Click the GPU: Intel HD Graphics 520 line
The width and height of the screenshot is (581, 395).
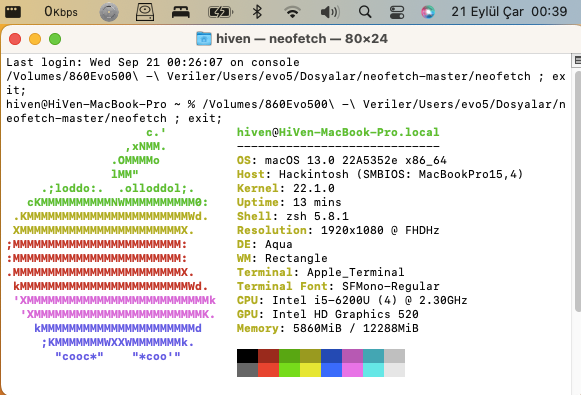point(328,314)
